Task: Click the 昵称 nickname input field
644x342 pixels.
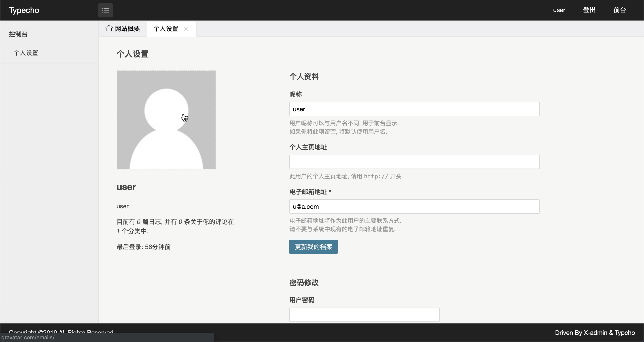Action: (414, 109)
